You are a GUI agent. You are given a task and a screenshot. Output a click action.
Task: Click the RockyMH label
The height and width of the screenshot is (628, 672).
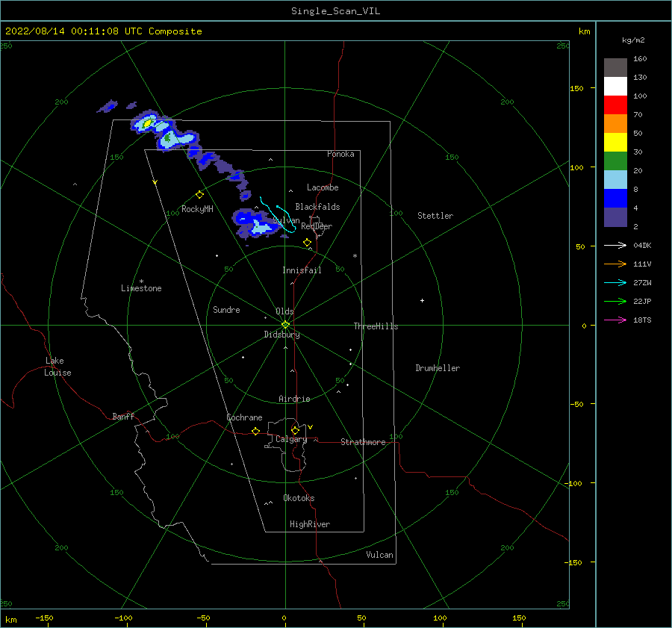tap(197, 209)
